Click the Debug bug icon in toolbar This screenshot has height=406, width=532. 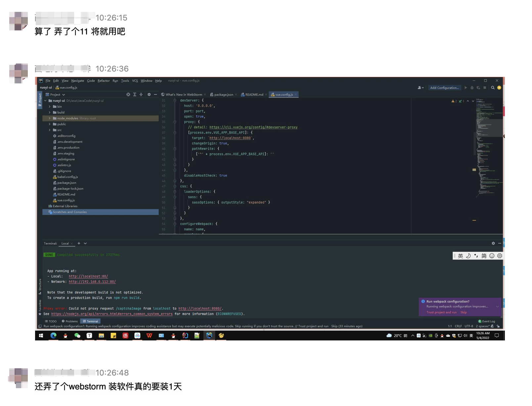pos(472,88)
